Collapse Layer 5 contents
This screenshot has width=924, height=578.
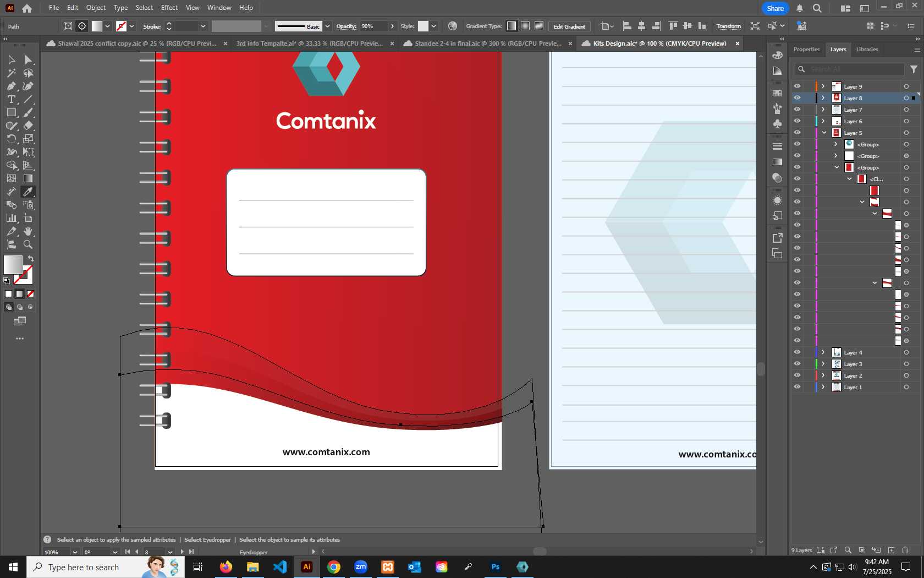click(824, 133)
